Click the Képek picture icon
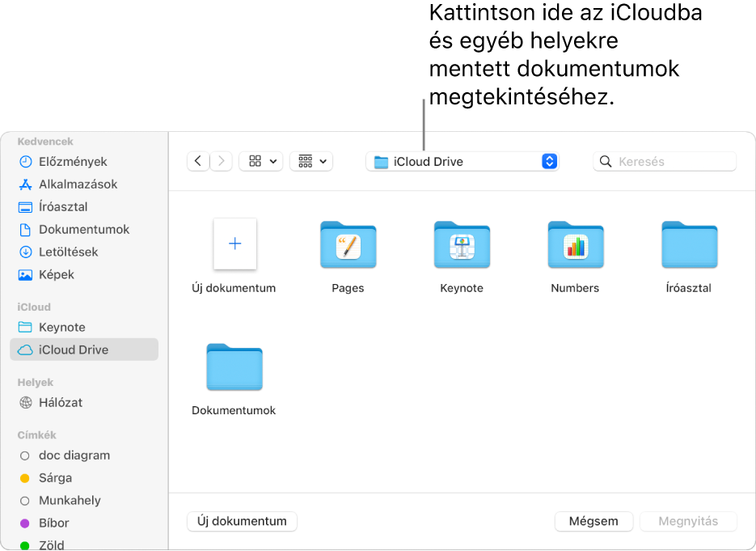 25,275
